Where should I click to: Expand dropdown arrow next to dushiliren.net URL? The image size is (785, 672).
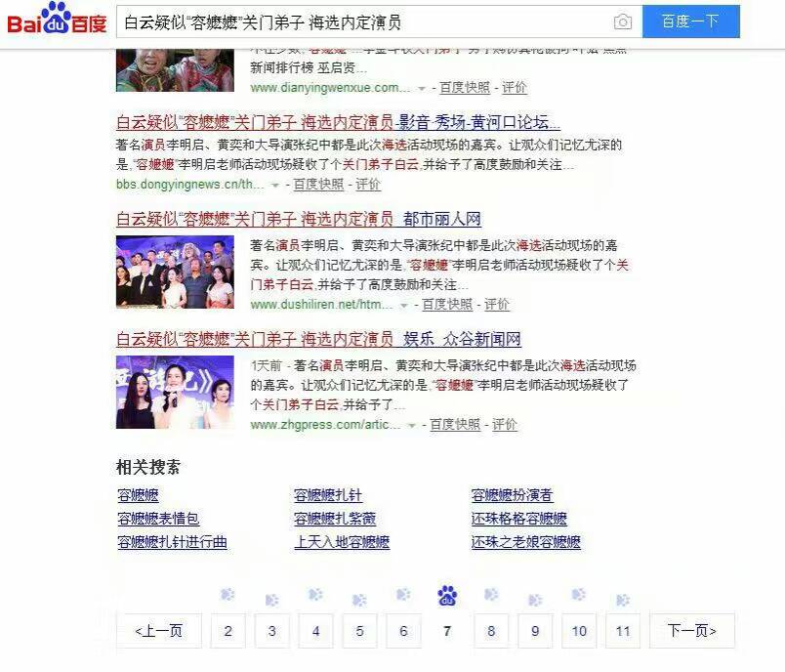(404, 306)
